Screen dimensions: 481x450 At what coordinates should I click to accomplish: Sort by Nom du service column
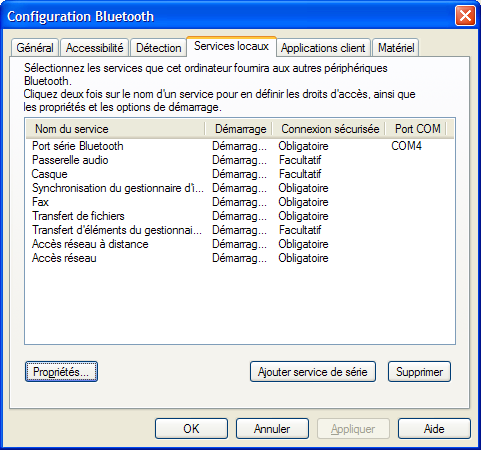click(116, 129)
